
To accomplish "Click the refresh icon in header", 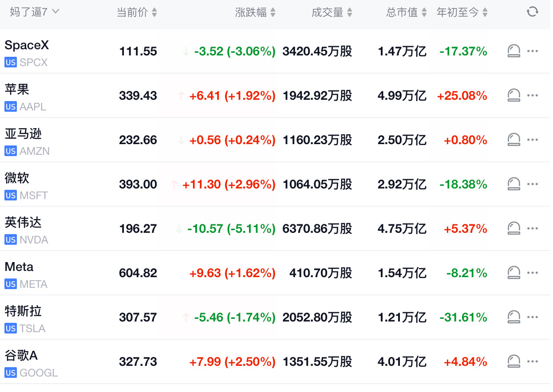I will 532,12.
